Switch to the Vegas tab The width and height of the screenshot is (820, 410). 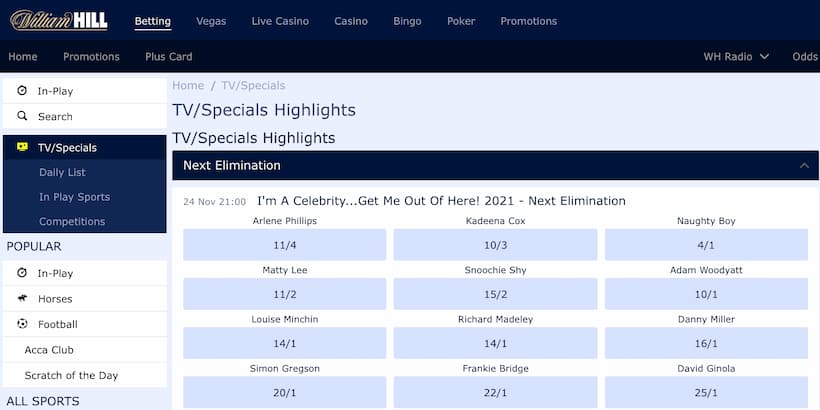pyautogui.click(x=211, y=21)
